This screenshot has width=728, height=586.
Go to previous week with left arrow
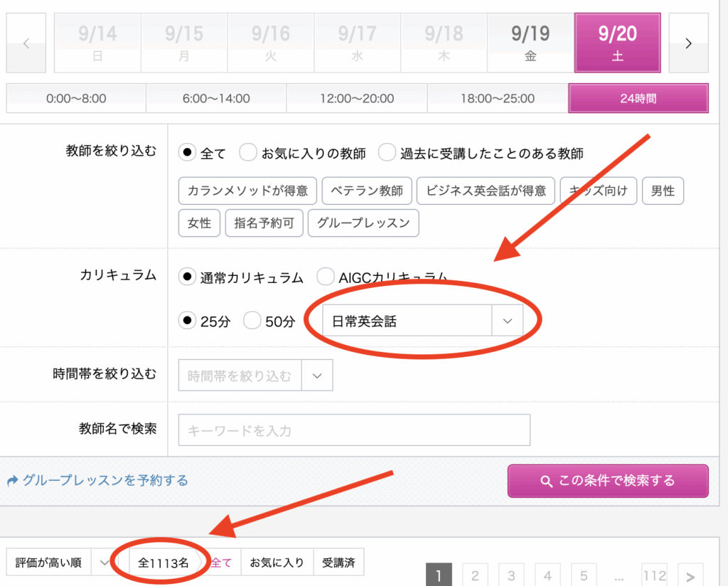(26, 43)
